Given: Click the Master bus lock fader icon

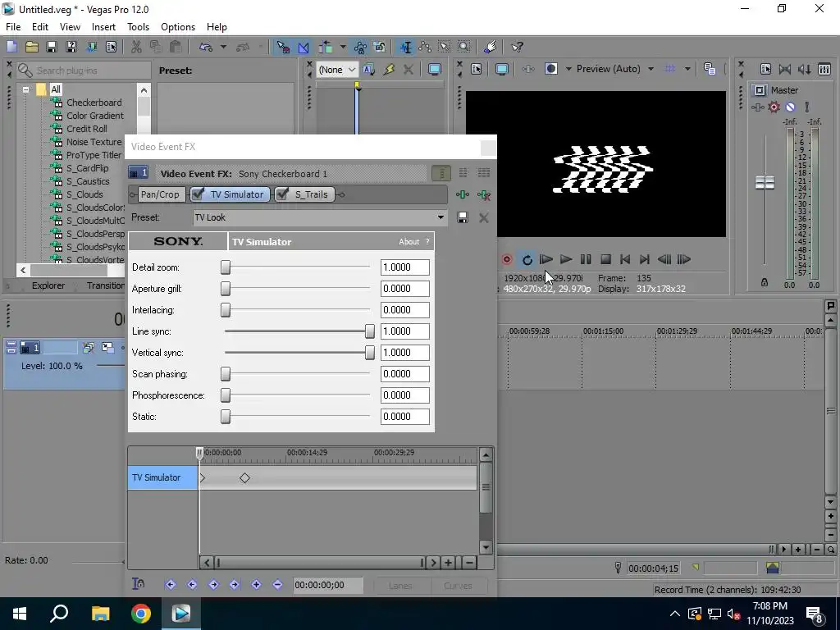Looking at the screenshot, I should tap(765, 282).
